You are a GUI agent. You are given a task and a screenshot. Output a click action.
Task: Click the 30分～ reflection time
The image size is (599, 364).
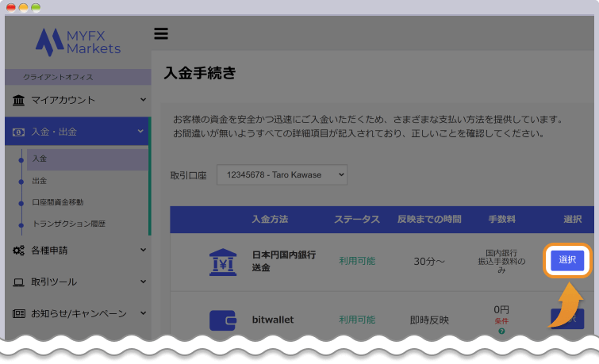pos(429,262)
